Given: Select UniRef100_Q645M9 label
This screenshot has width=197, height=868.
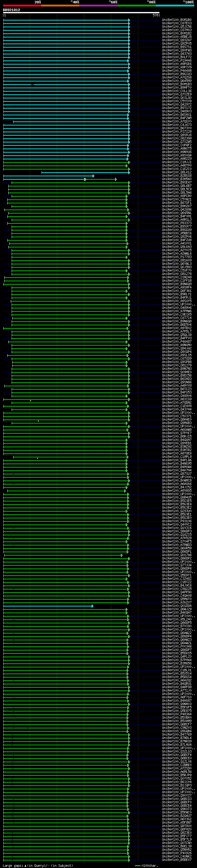Looking at the screenshot, I should coord(177,81).
